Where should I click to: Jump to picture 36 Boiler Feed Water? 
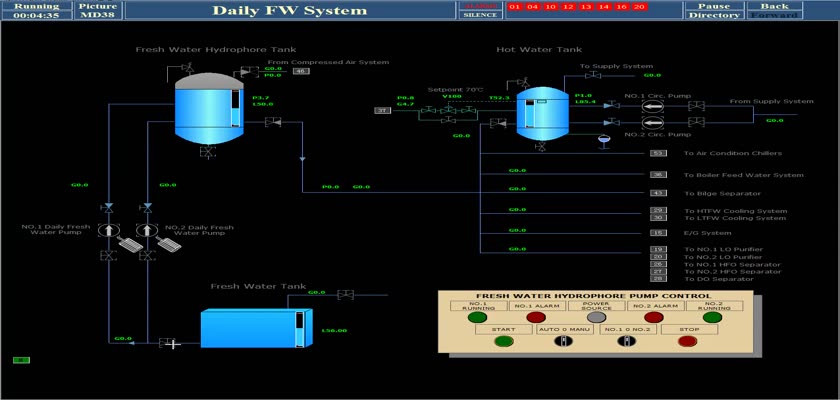coord(658,175)
